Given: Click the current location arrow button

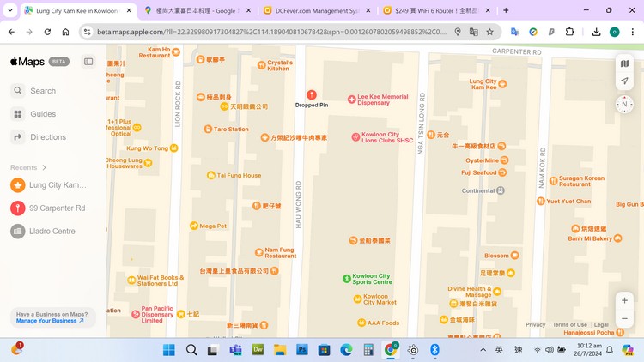Looking at the screenshot, I should pyautogui.click(x=625, y=81).
